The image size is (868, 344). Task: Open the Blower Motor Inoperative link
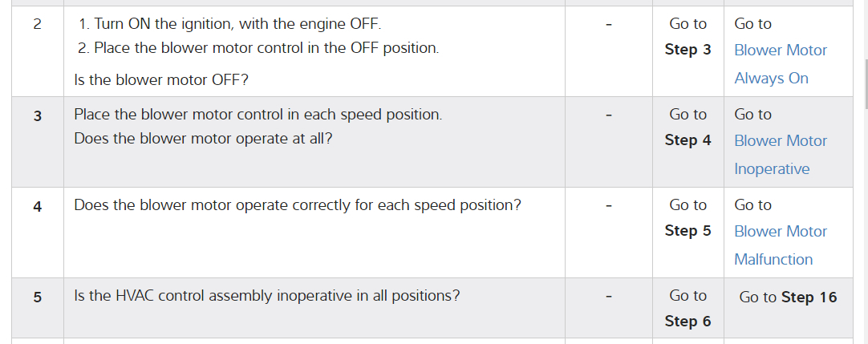pos(780,155)
